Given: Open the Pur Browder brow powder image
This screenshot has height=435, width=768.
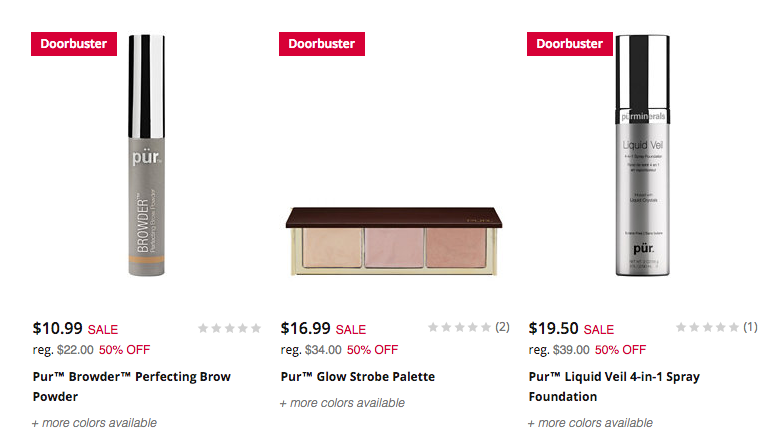Looking at the screenshot, I should click(146, 155).
